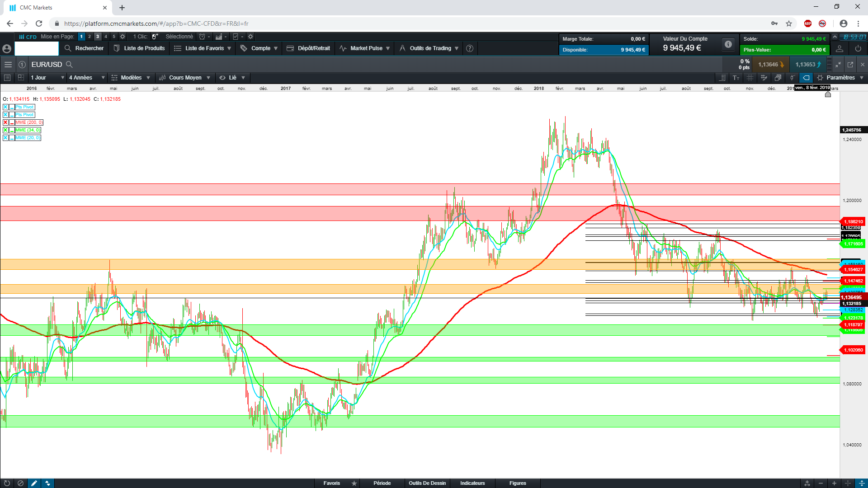This screenshot has width=868, height=488.
Task: Click the 1,13646 sell price button
Action: tap(770, 65)
